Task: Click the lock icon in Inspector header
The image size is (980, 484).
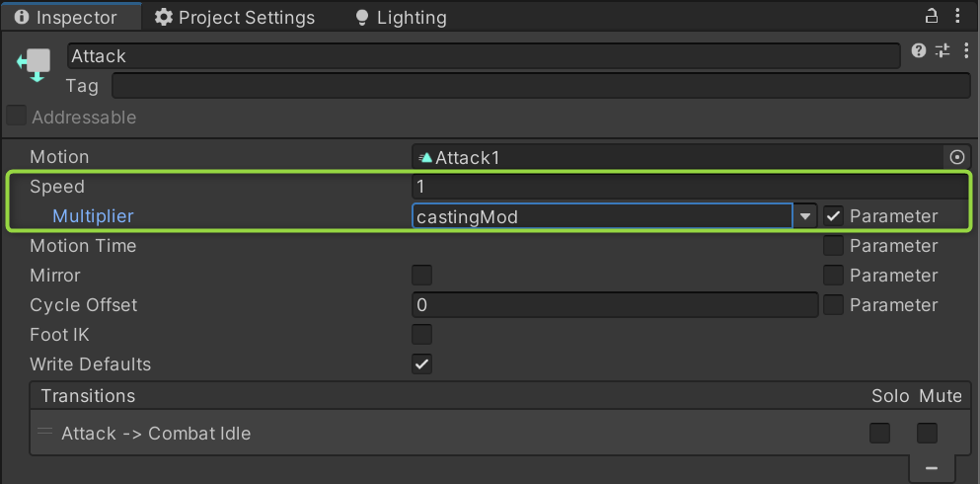Action: coord(931,16)
